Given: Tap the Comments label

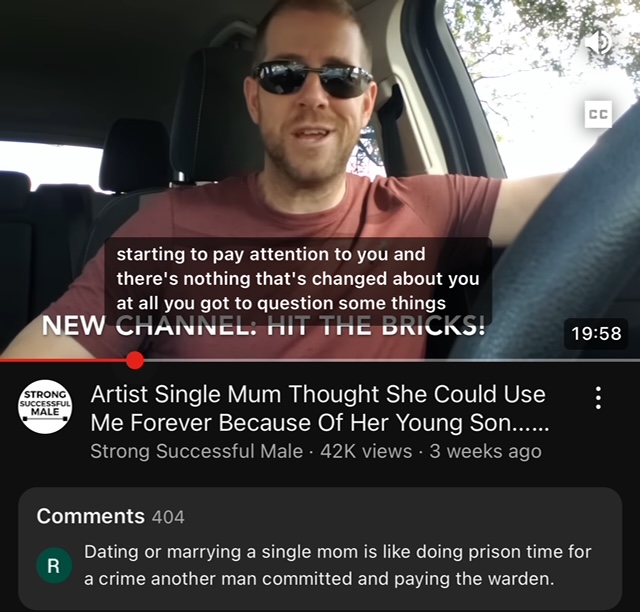Looking at the screenshot, I should pos(91,516).
